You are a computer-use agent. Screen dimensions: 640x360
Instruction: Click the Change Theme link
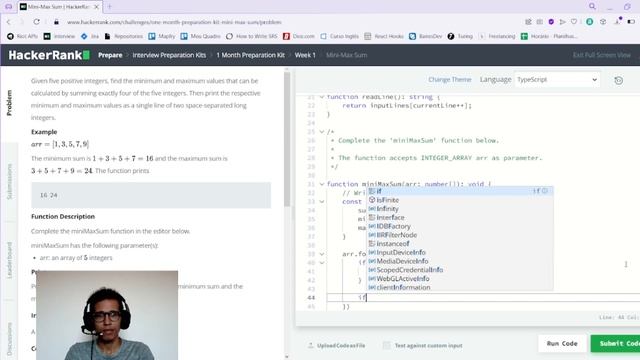(449, 80)
